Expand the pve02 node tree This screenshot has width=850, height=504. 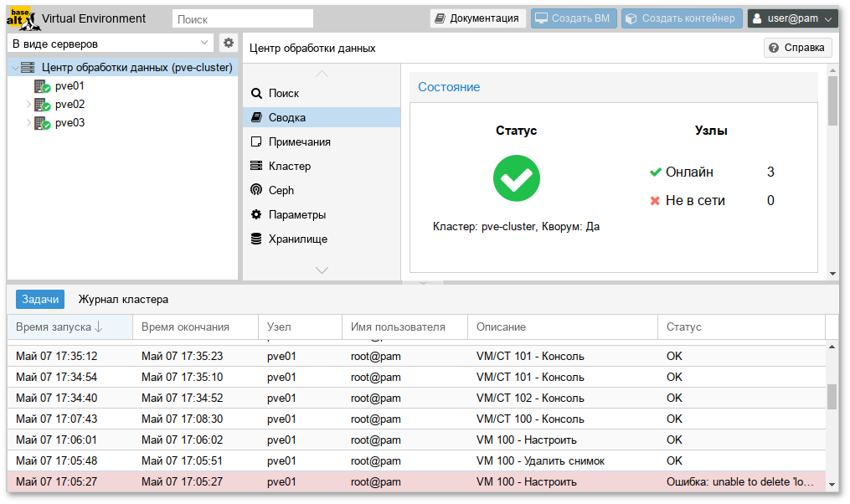point(28,105)
